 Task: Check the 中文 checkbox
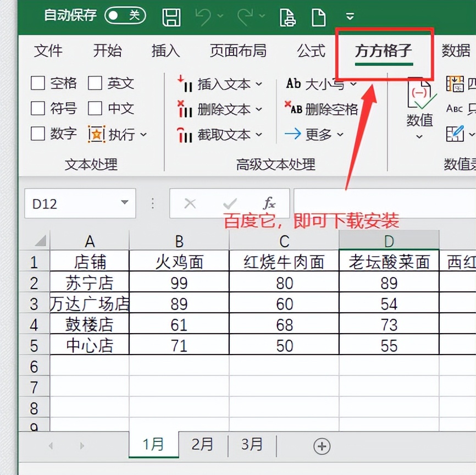point(95,109)
